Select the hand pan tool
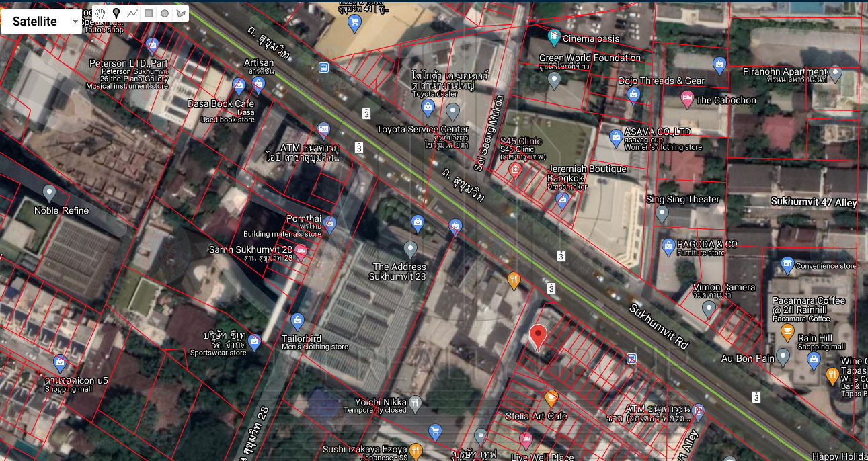 click(x=100, y=13)
